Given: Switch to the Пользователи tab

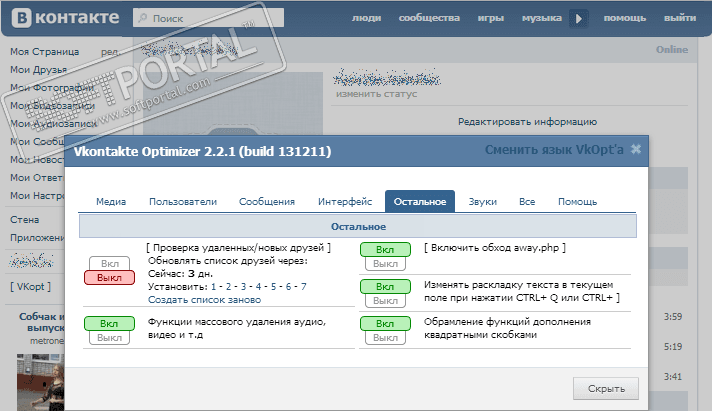Looking at the screenshot, I should click(183, 202).
